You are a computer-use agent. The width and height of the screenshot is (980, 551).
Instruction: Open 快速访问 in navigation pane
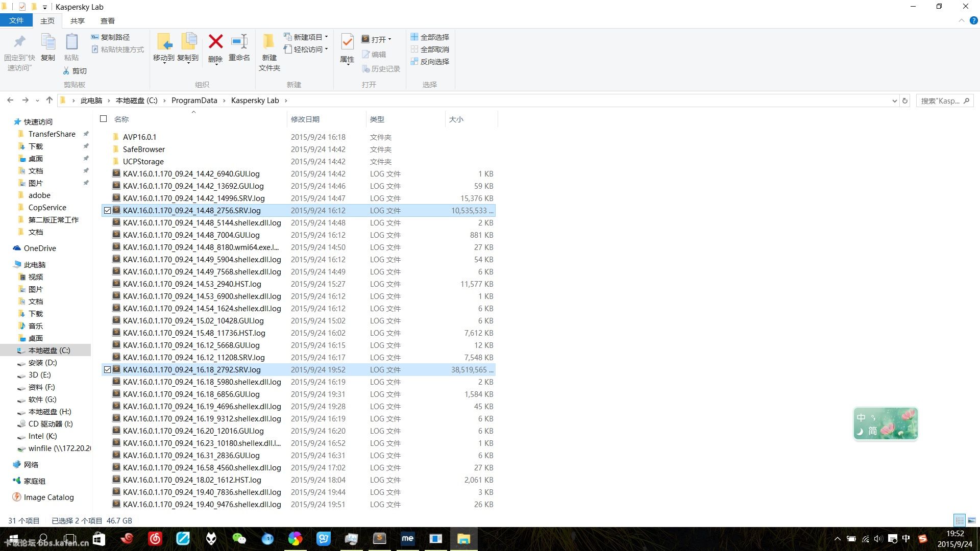[x=38, y=122]
